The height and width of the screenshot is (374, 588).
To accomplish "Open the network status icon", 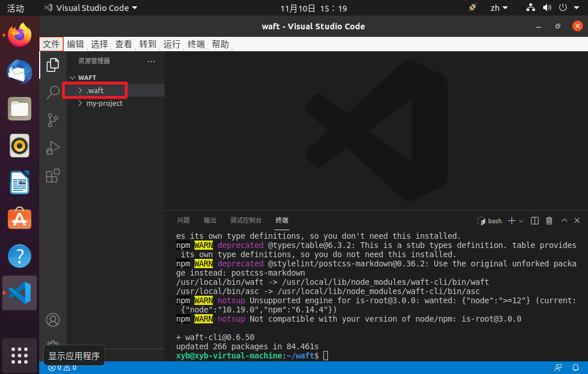I will click(x=530, y=7).
